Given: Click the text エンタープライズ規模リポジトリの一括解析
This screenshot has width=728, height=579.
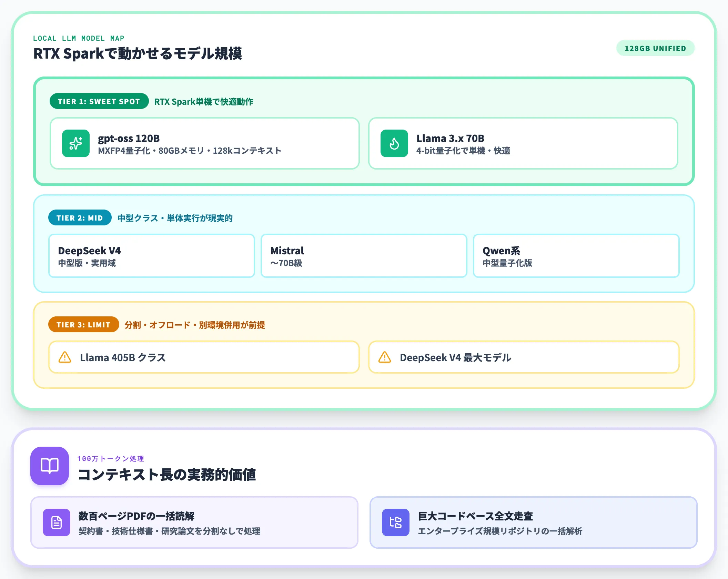Looking at the screenshot, I should click(x=500, y=531).
